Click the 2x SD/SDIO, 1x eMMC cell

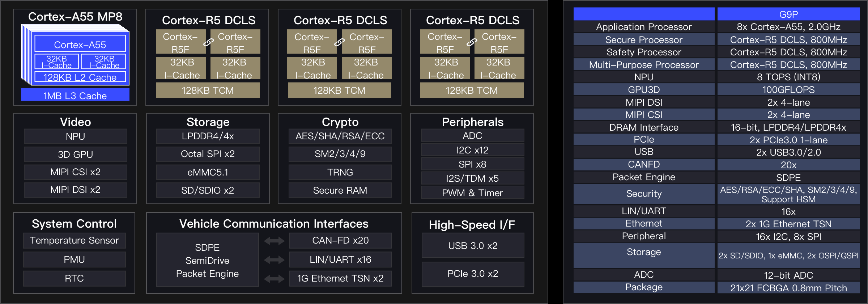[x=788, y=256]
